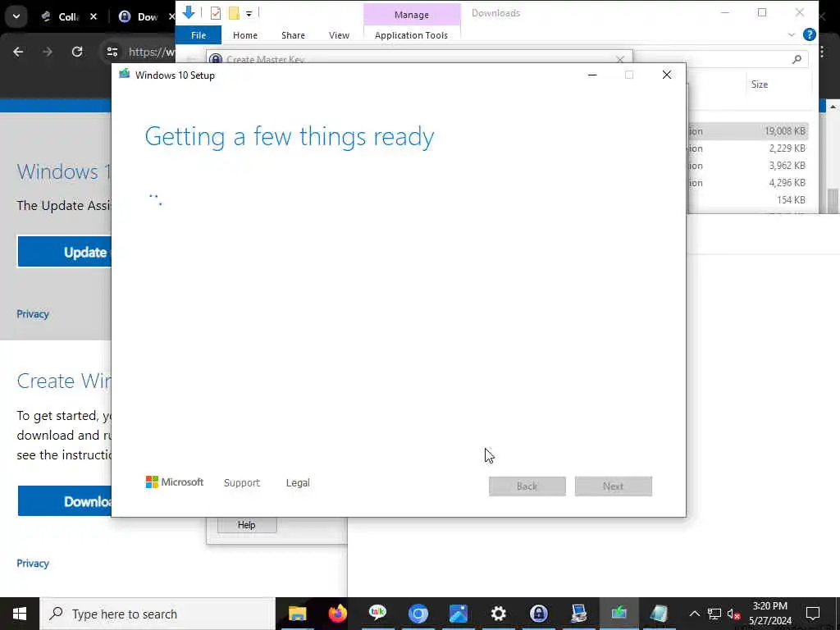Expand the Explorer ribbon with the chevron
The height and width of the screenshot is (630, 840).
(x=792, y=34)
